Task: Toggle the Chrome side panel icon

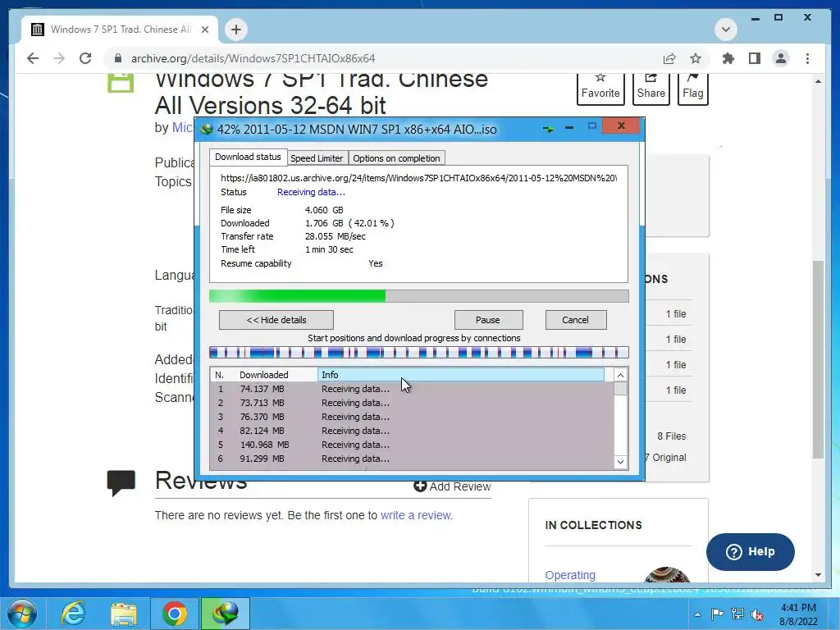Action: [755, 58]
